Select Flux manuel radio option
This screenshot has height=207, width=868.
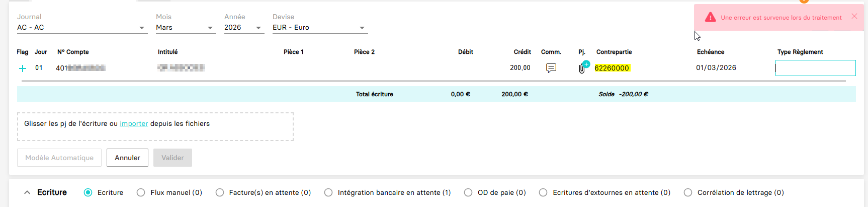click(x=141, y=192)
